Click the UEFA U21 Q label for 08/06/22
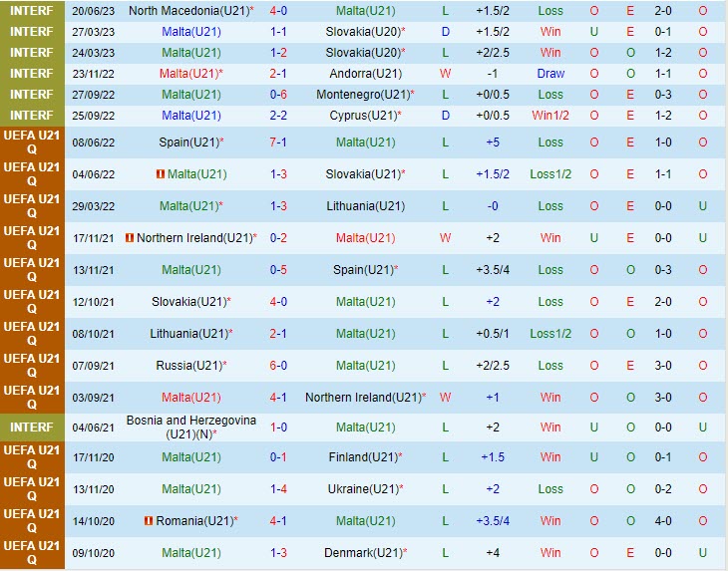The image size is (728, 571). (32, 143)
